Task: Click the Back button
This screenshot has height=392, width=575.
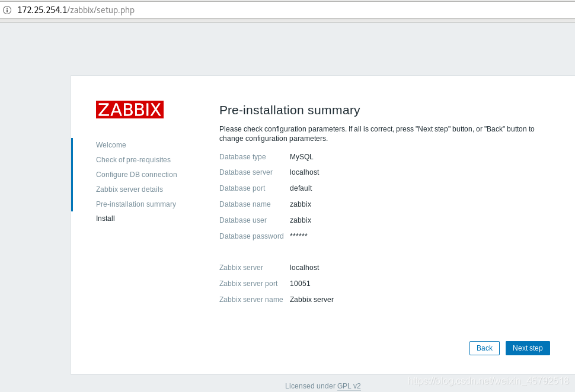Action: pyautogui.click(x=484, y=348)
